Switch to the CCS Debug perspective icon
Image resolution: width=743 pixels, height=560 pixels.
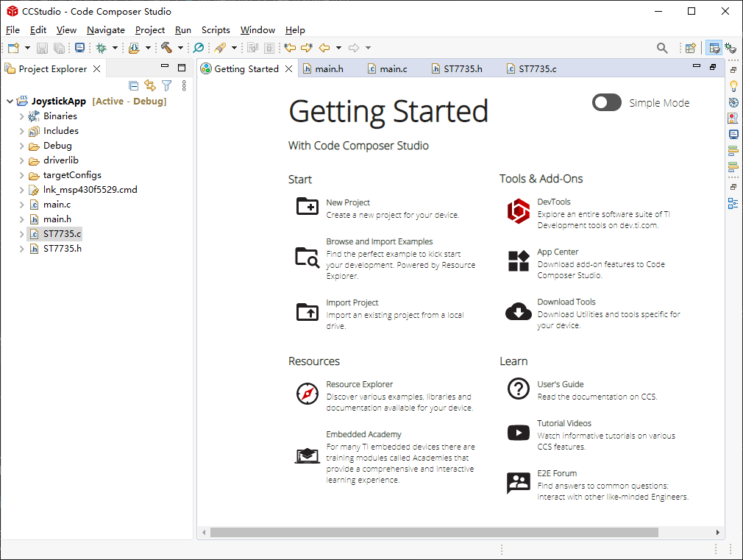[730, 48]
